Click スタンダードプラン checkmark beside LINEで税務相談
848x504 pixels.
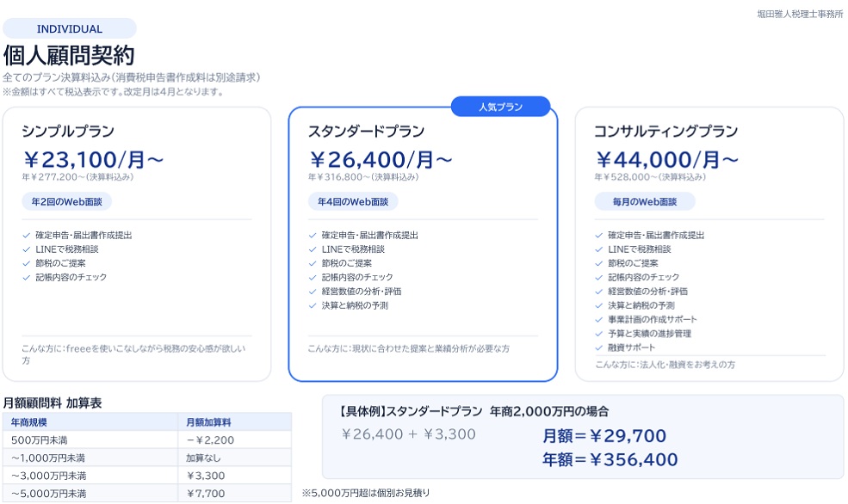click(312, 249)
